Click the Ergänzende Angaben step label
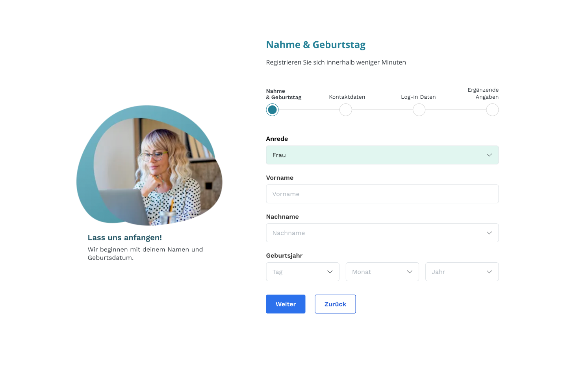 (483, 93)
